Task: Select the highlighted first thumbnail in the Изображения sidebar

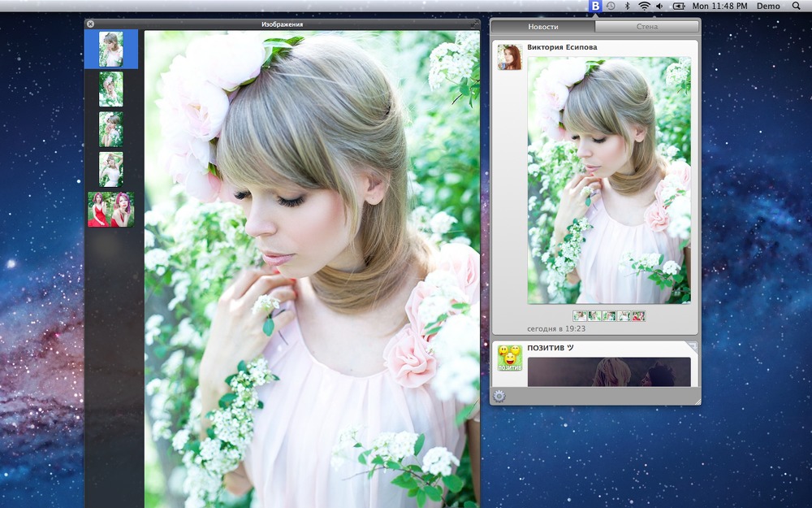Action: pos(110,50)
